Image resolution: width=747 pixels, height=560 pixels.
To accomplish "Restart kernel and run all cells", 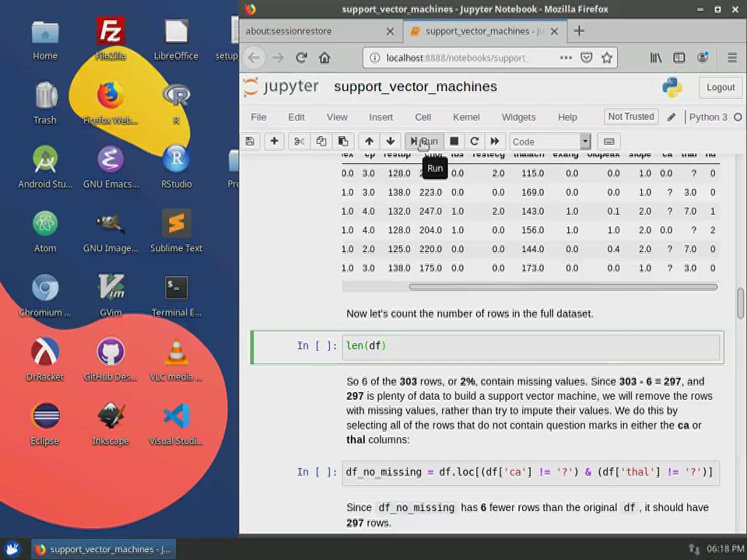I will click(495, 142).
